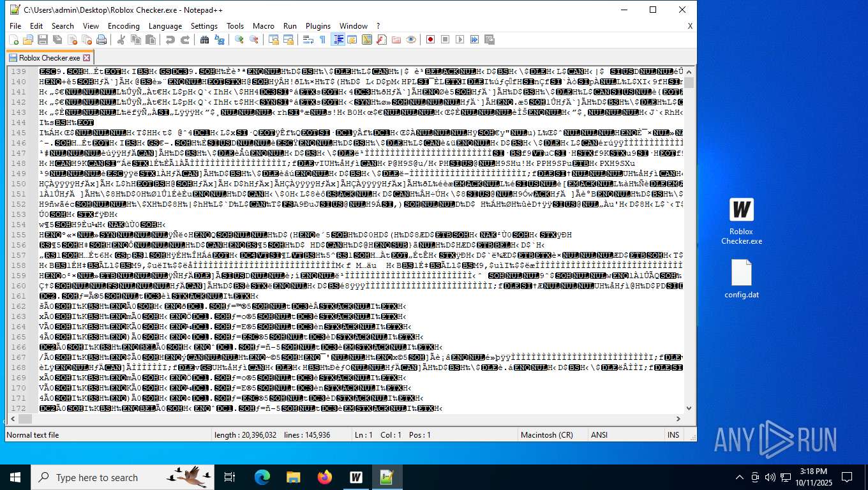868x490 pixels.
Task: Open the Encoding menu
Action: [124, 26]
